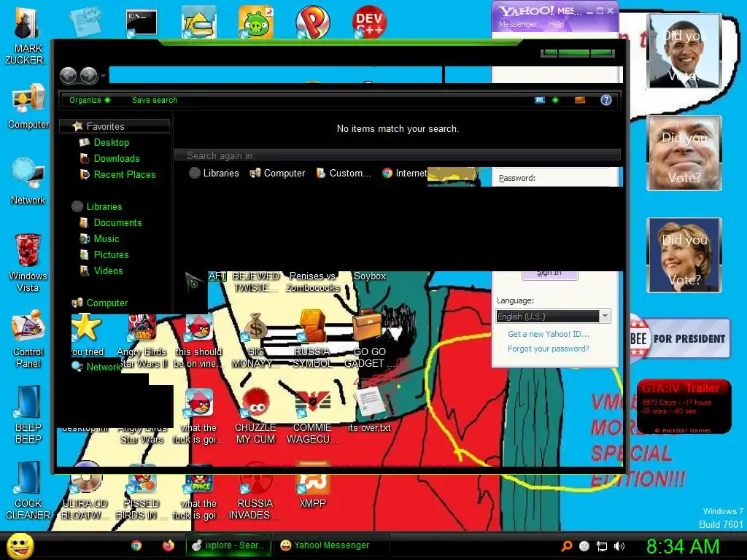This screenshot has width=747, height=560.
Task: Open the help question mark button in Explorer
Action: tap(606, 100)
